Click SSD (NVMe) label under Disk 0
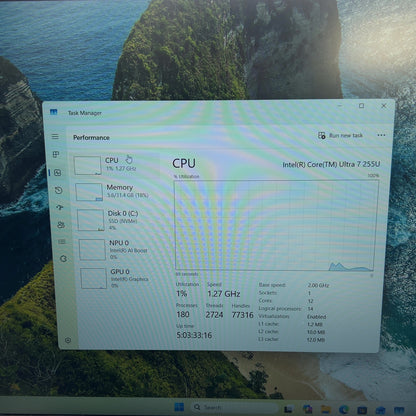Viewport: 416px width, 416px height. (123, 221)
